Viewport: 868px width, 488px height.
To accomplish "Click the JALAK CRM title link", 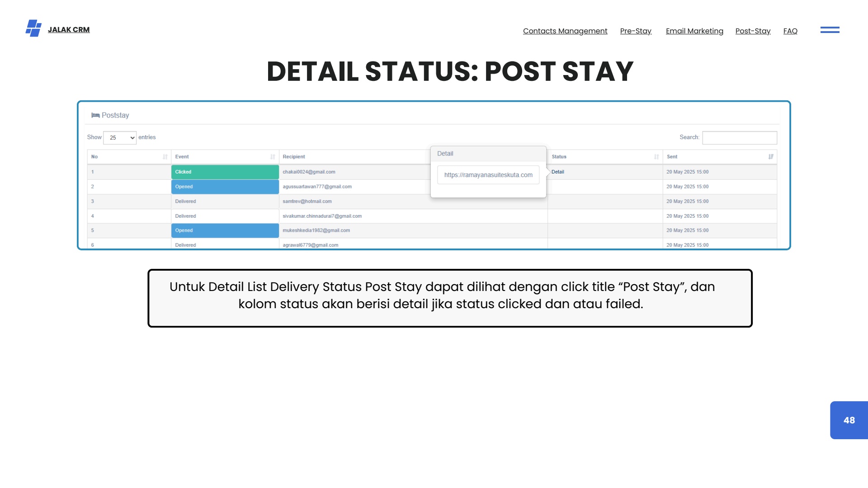I will [69, 30].
